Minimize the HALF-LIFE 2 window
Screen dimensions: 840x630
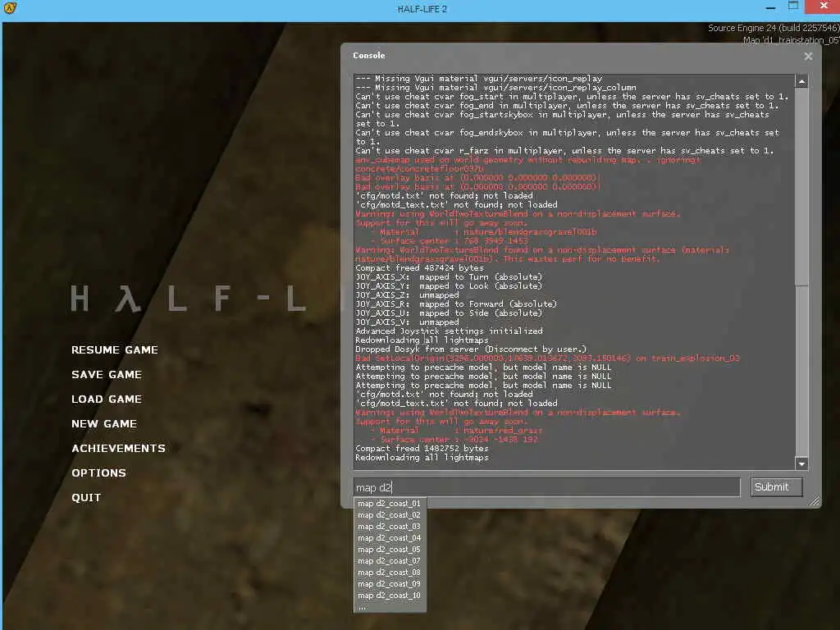pos(770,8)
